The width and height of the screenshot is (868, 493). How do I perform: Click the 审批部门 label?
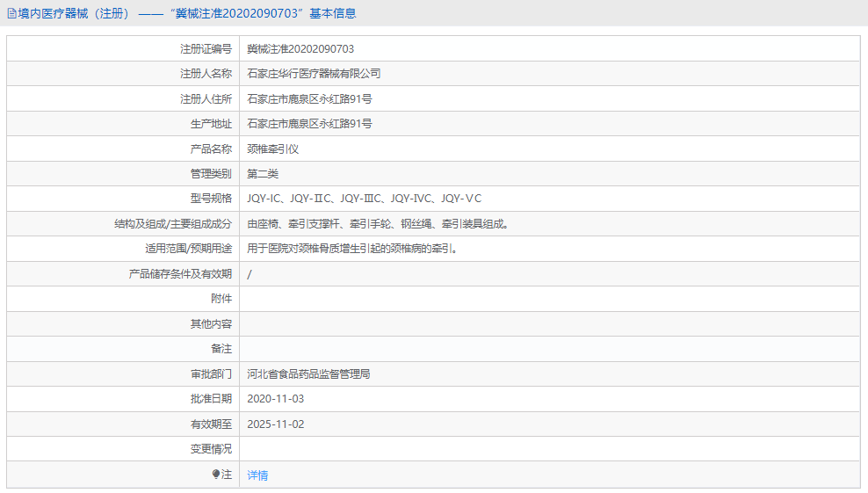(211, 373)
